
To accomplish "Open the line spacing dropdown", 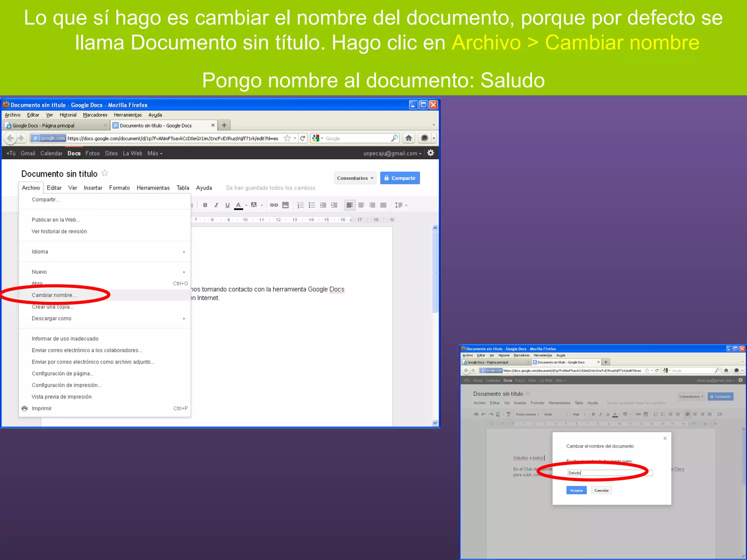I will (x=401, y=205).
